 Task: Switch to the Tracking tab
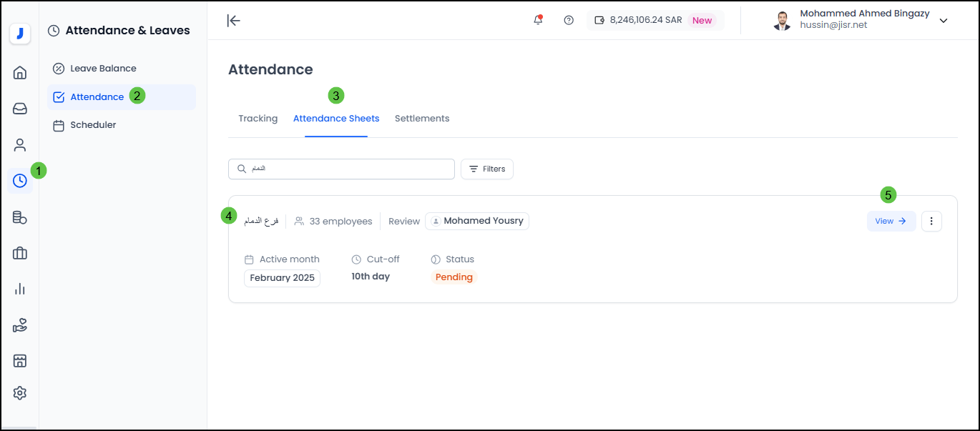pos(258,119)
